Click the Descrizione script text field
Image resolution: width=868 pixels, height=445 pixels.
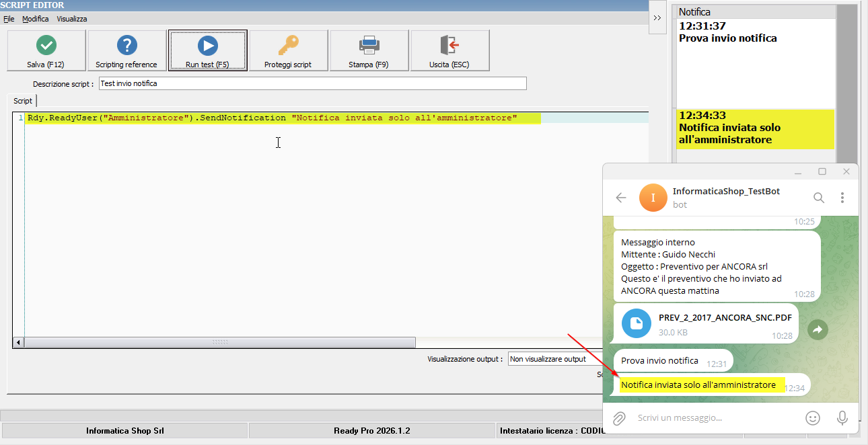coord(312,83)
